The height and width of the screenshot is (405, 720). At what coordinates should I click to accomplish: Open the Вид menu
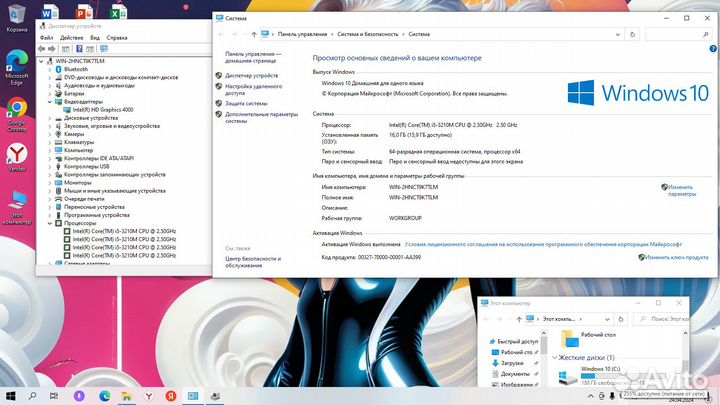click(x=95, y=38)
